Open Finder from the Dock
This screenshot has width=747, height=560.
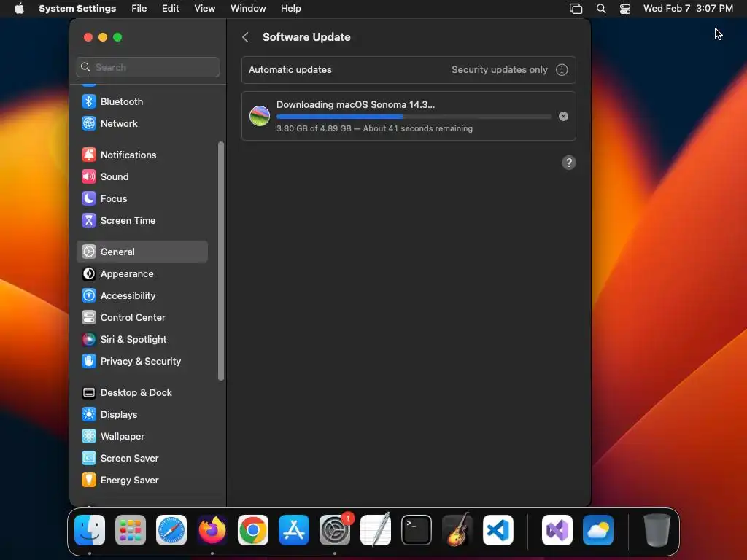(90, 530)
